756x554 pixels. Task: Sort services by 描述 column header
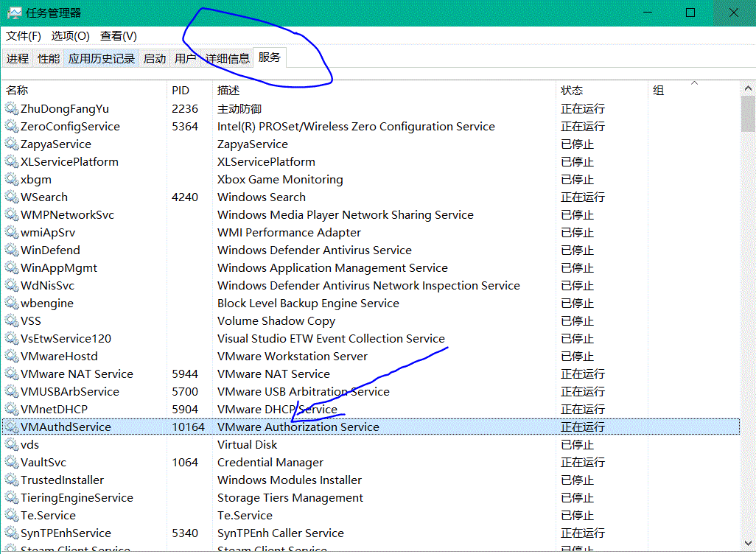click(384, 90)
